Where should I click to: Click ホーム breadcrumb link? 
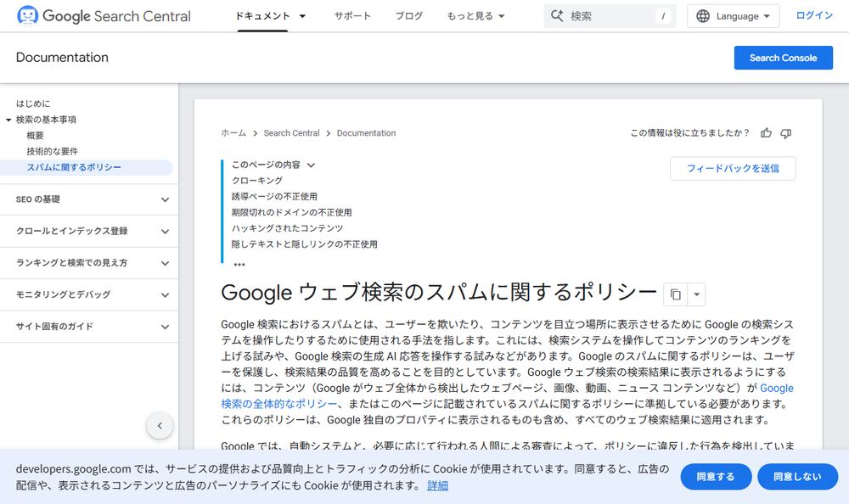[233, 133]
